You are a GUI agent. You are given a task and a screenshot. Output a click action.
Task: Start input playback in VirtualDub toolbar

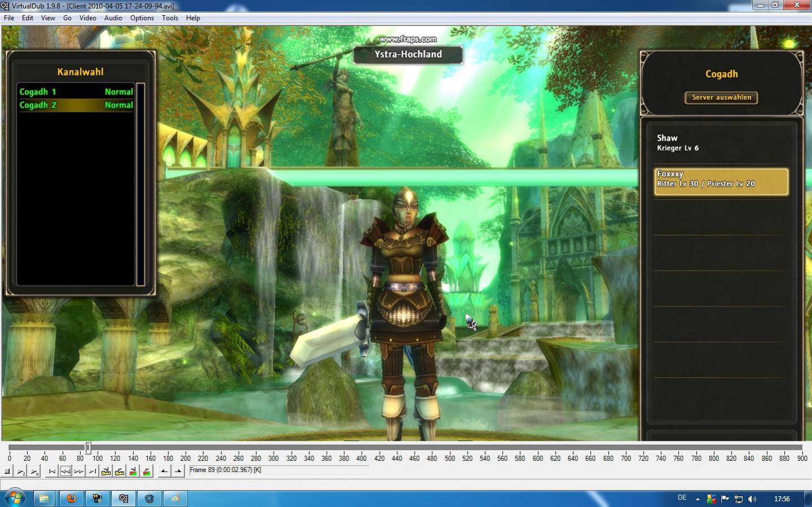coord(21,471)
